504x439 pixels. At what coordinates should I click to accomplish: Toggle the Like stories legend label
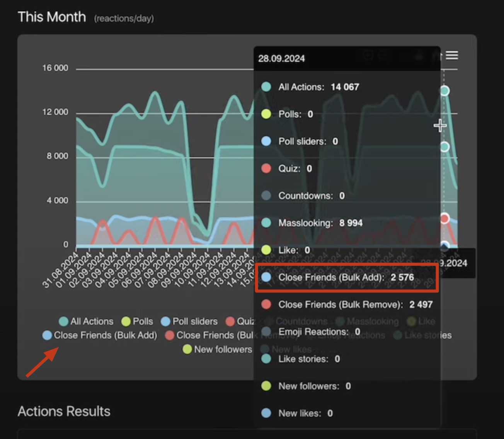[x=428, y=335]
